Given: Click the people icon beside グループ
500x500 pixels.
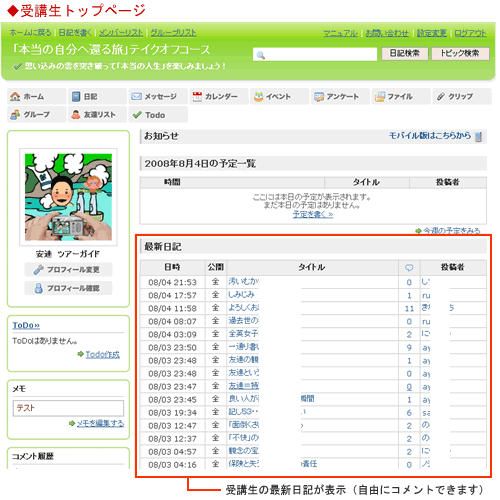Looking at the screenshot, I should coord(15,115).
